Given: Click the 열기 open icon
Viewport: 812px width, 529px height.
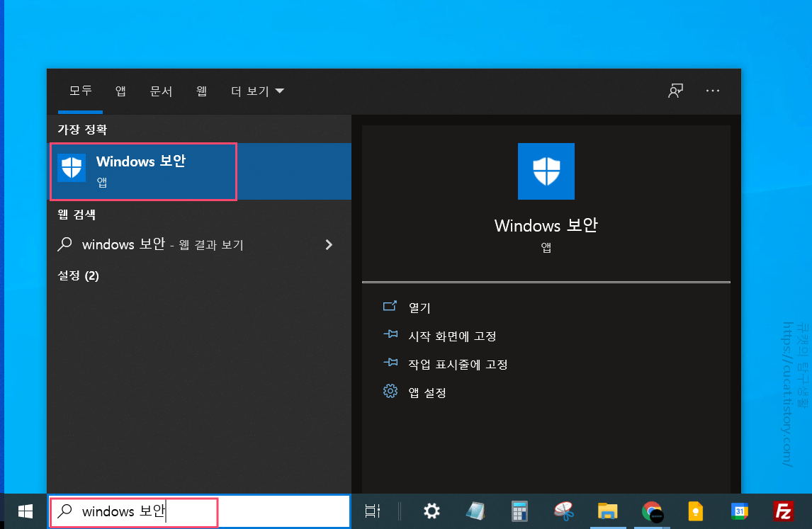Looking at the screenshot, I should (x=390, y=306).
